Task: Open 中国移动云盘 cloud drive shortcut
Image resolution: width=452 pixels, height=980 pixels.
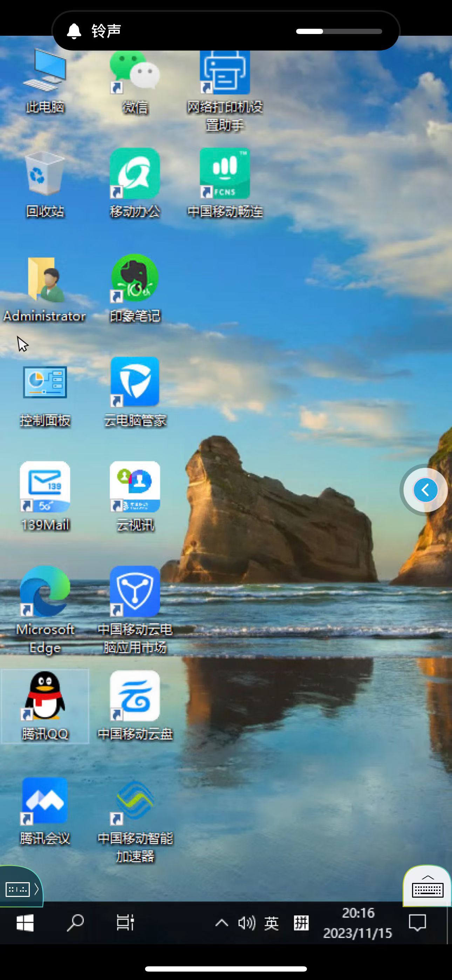Action: click(x=135, y=697)
